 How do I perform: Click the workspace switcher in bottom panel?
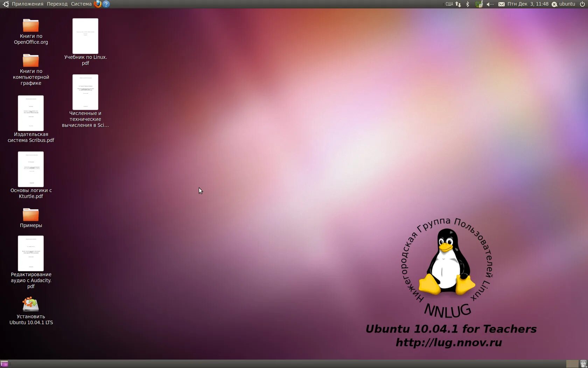tap(572, 364)
